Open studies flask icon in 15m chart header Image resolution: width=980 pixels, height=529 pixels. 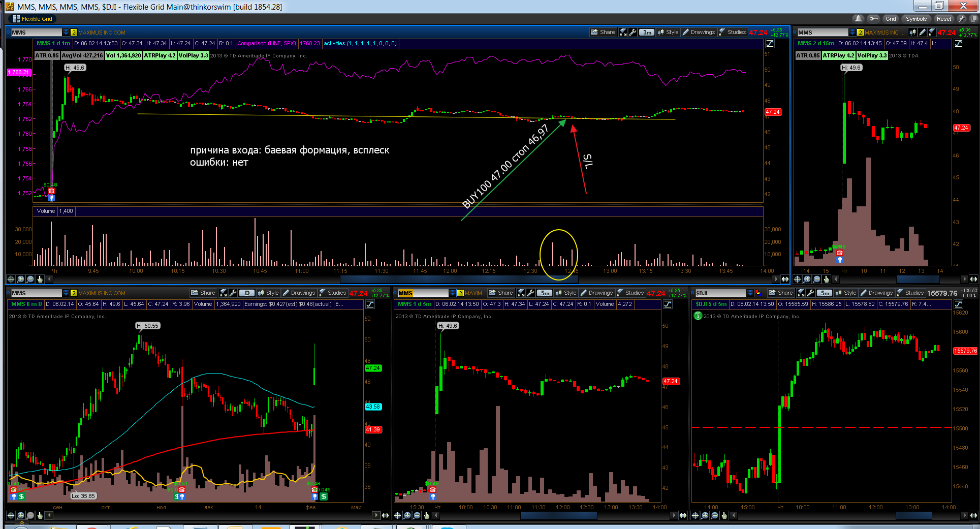pyautogui.click(x=932, y=32)
